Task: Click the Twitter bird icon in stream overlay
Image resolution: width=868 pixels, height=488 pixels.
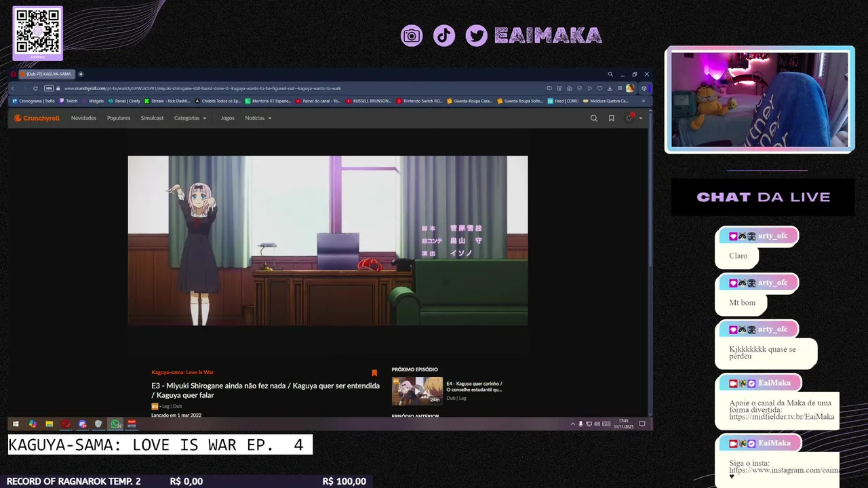Action: [x=477, y=35]
